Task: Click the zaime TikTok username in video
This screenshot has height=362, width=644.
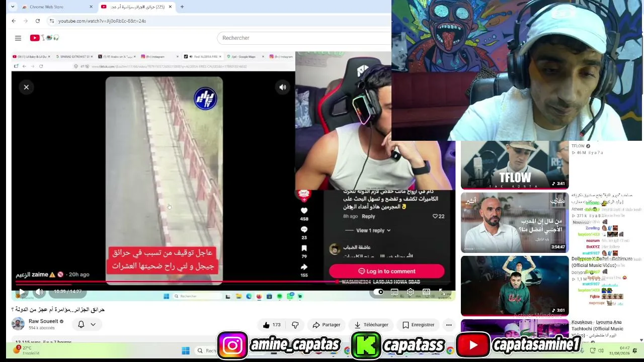Action: pyautogui.click(x=32, y=275)
